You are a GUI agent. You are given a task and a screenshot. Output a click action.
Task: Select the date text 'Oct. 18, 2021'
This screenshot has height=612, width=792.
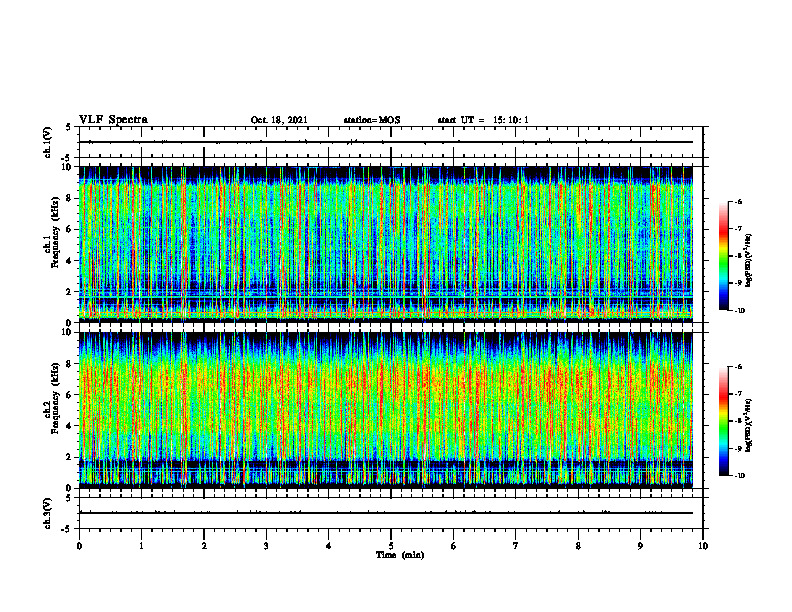[279, 120]
